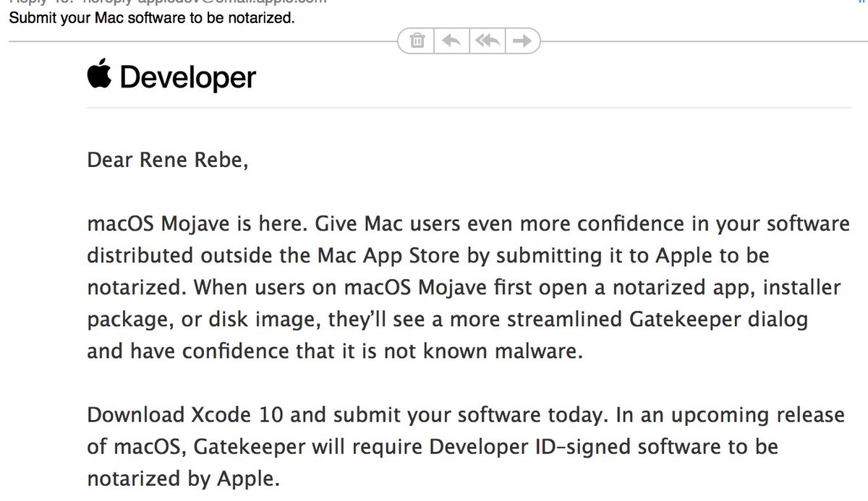Click the rounded toolbar containing the mail action icons
Viewport: 868px width, 501px height.
[x=469, y=40]
